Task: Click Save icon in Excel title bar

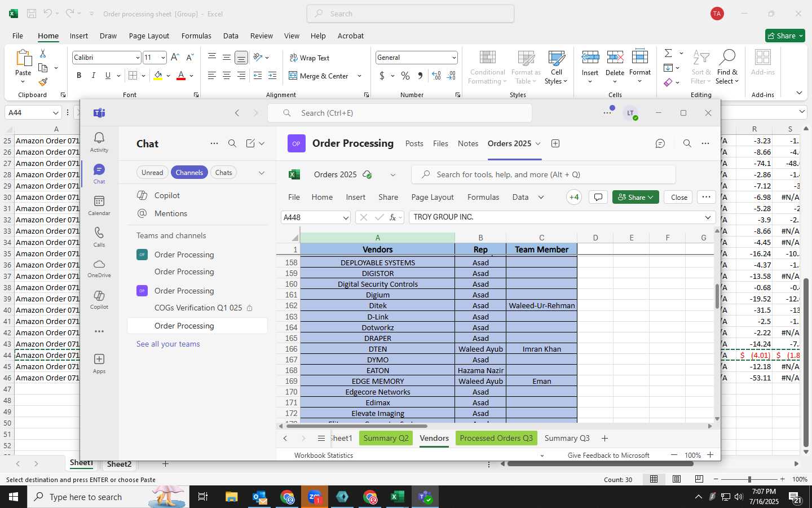Action: 32,14
